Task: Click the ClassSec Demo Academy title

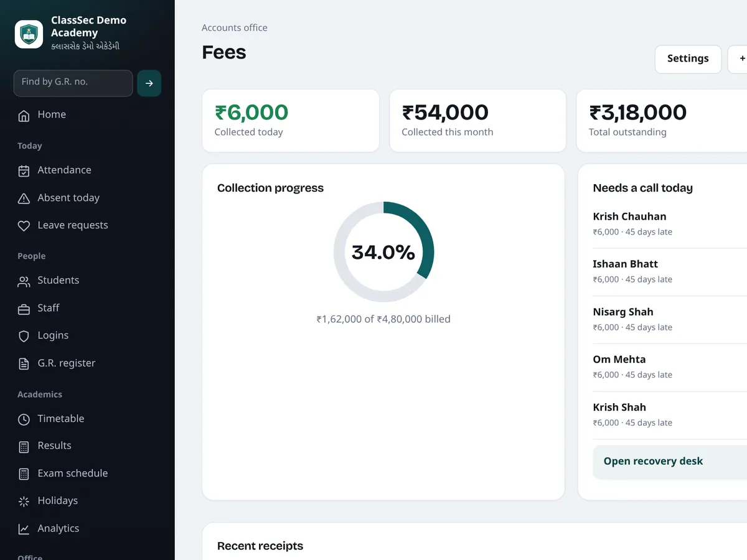Action: tap(88, 26)
